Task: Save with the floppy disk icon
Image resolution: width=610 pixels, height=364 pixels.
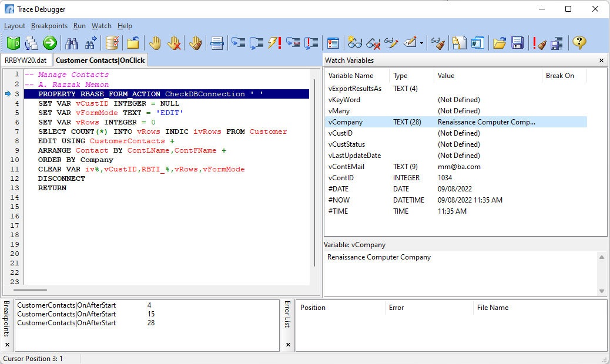Action: 517,43
